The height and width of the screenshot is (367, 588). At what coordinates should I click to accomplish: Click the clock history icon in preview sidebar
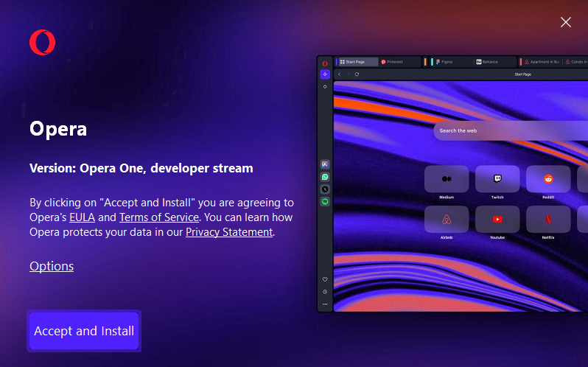click(325, 292)
